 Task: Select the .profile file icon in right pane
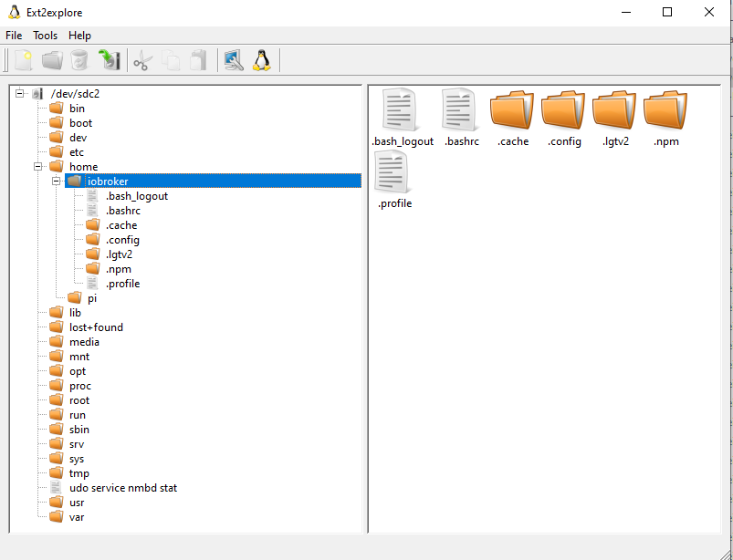pos(394,181)
